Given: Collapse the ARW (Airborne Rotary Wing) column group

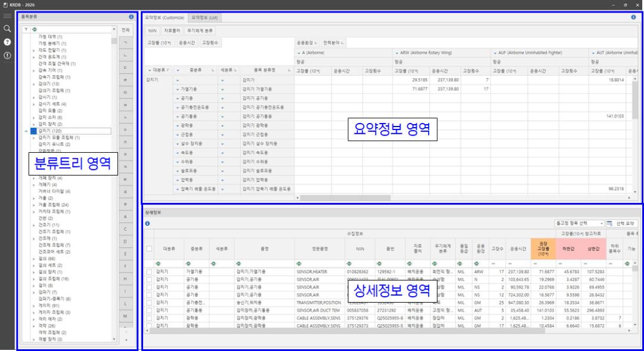Looking at the screenshot, I should [396, 53].
